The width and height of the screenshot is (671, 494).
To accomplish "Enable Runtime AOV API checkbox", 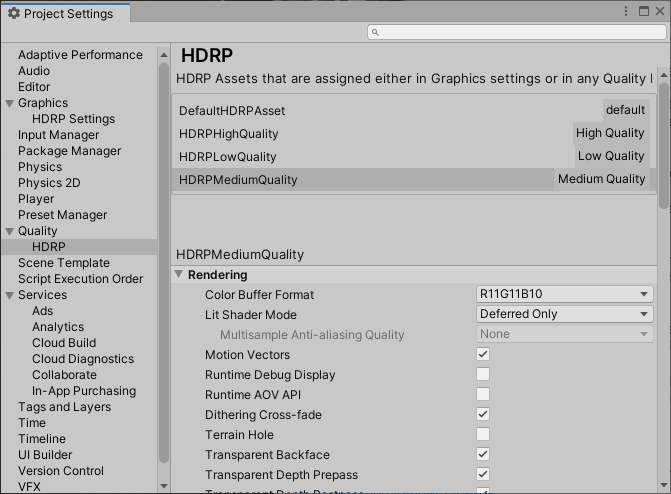I will tap(483, 394).
